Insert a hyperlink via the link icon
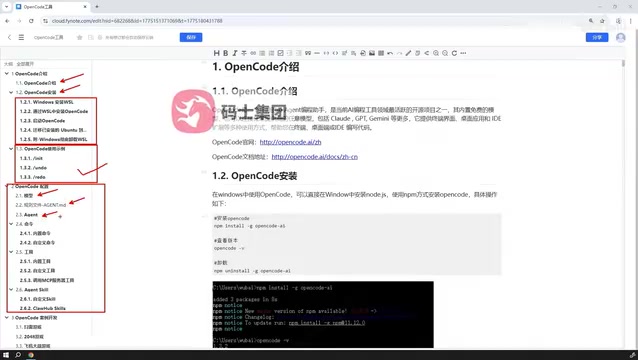Viewport: 638px width, 360px height. (x=253, y=53)
